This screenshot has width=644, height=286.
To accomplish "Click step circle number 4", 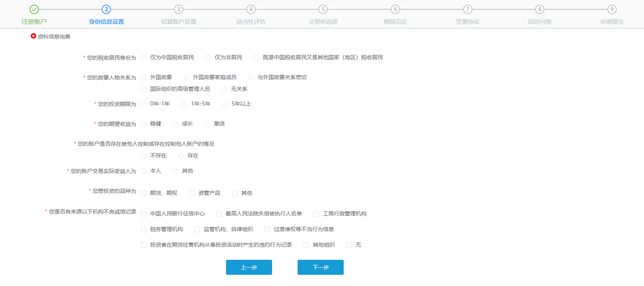I will [x=251, y=9].
